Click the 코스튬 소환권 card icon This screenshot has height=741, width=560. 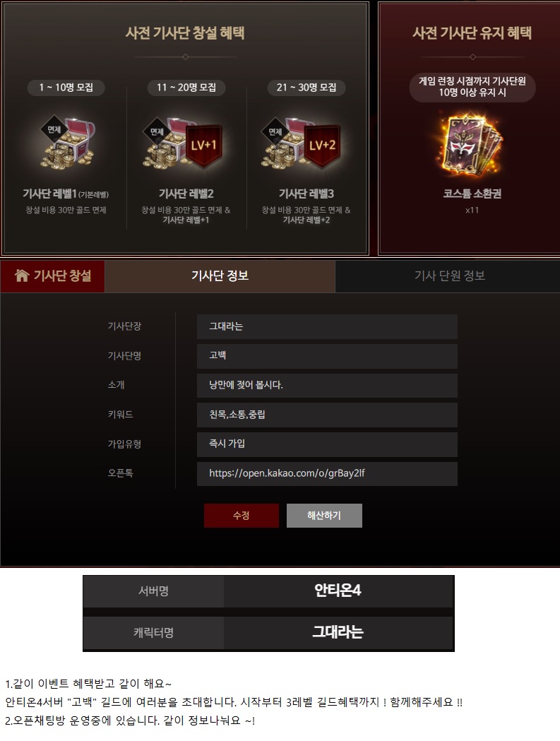(471, 145)
